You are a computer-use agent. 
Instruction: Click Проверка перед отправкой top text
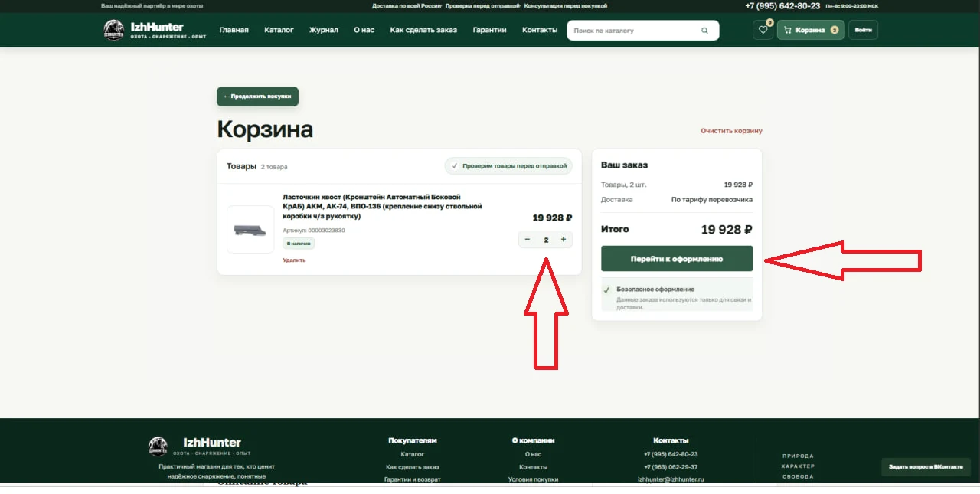pos(482,5)
